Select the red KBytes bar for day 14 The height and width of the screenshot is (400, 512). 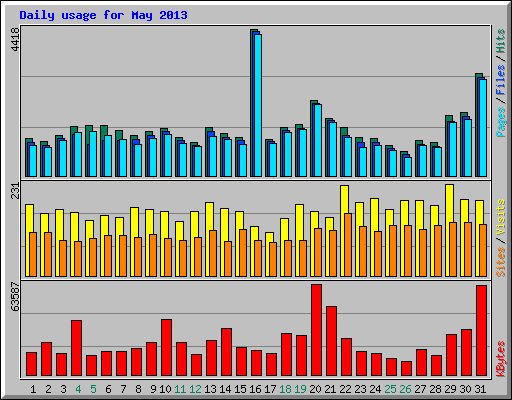click(226, 352)
